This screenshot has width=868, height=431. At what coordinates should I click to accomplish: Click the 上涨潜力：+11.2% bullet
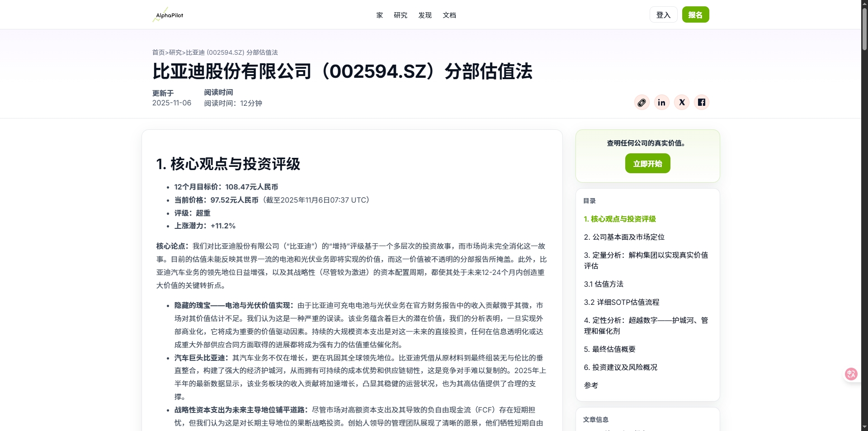coord(205,226)
